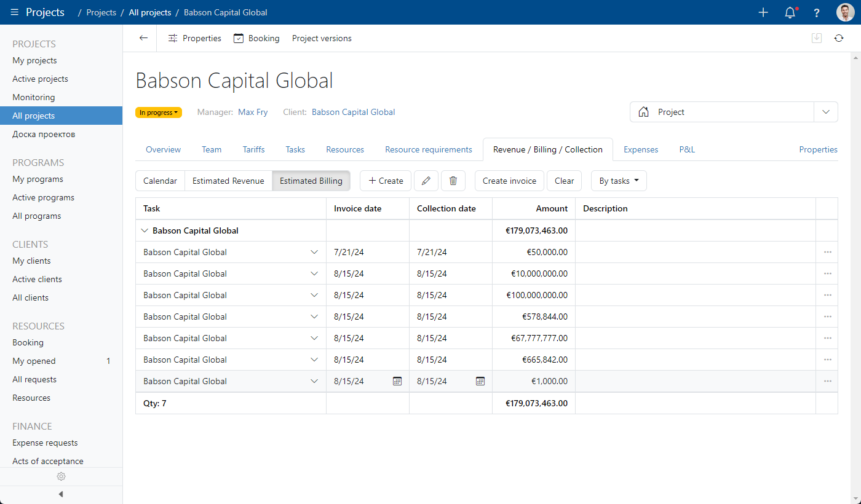Open Monitoring in sidebar

[34, 97]
